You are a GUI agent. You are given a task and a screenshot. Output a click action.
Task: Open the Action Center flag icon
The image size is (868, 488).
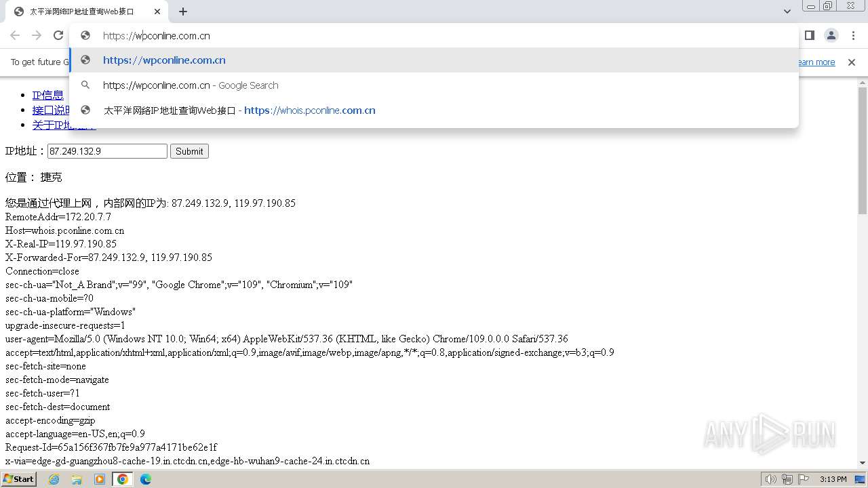804,479
